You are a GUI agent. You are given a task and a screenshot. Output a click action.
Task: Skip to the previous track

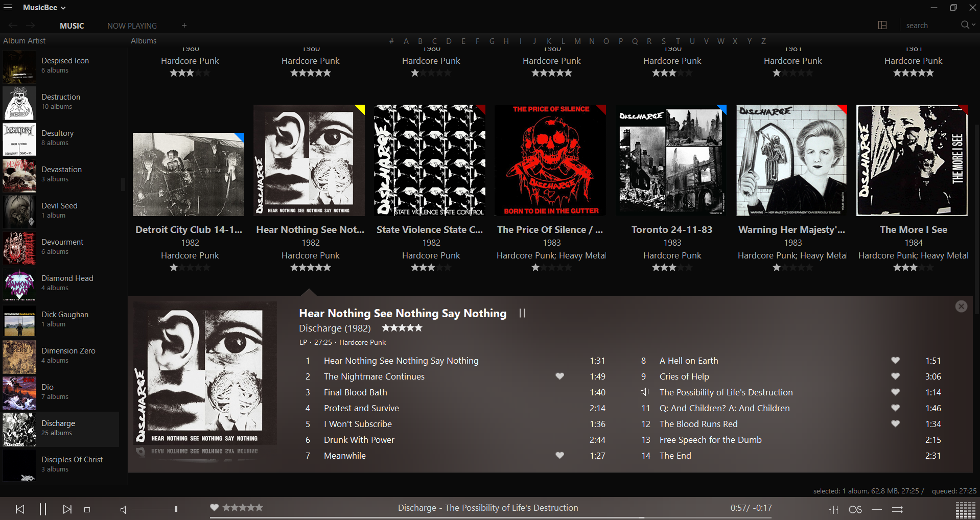coord(20,509)
